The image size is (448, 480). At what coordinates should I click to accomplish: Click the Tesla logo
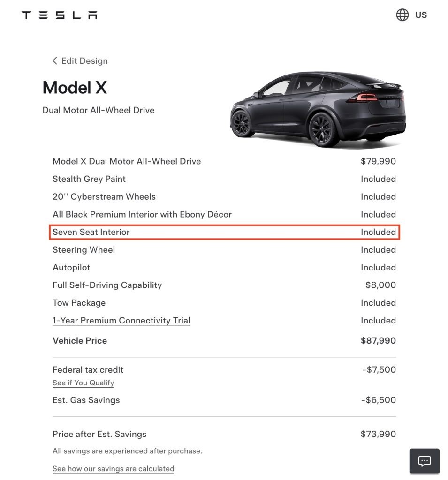(x=60, y=15)
